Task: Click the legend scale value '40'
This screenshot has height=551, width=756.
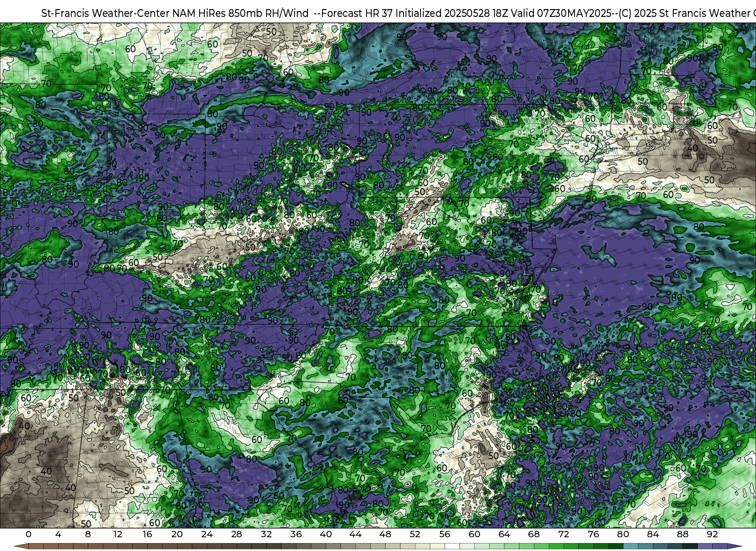Action: [326, 534]
